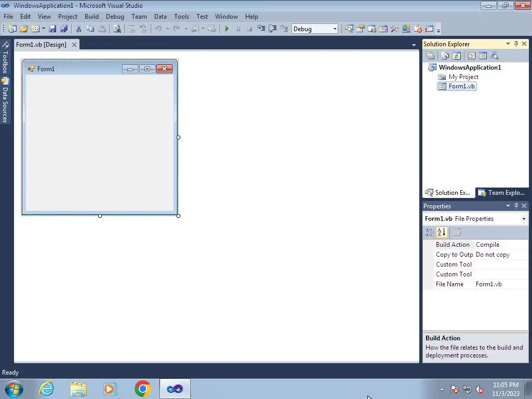Toggle auto-hide pin on Properties panel
Screen dimensions: 532x399
click(x=516, y=206)
